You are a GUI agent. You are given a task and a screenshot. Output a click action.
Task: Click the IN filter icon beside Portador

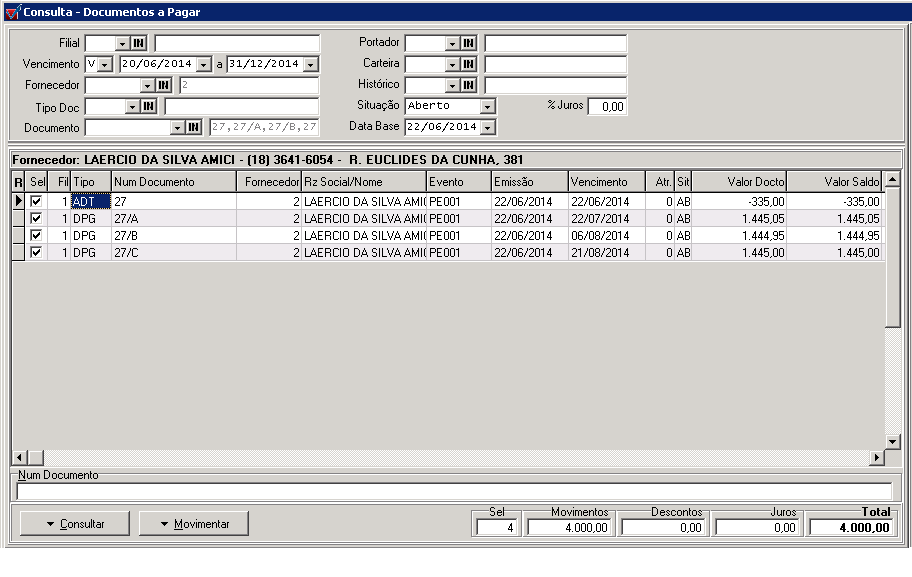468,43
